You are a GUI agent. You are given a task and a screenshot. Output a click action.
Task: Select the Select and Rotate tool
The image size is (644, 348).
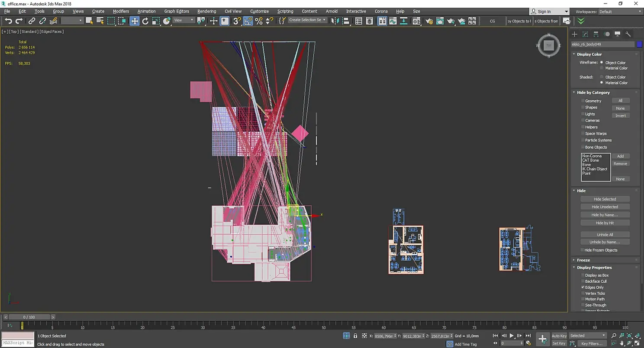coord(145,21)
